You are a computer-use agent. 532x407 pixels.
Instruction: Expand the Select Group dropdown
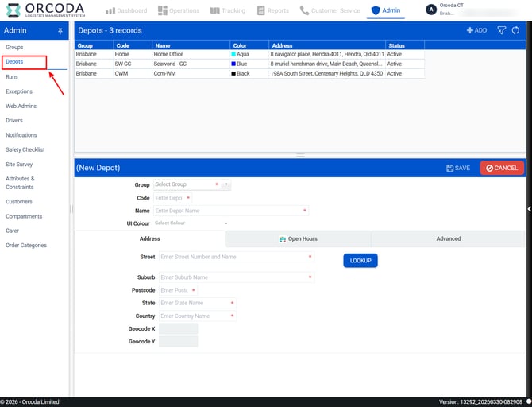226,184
